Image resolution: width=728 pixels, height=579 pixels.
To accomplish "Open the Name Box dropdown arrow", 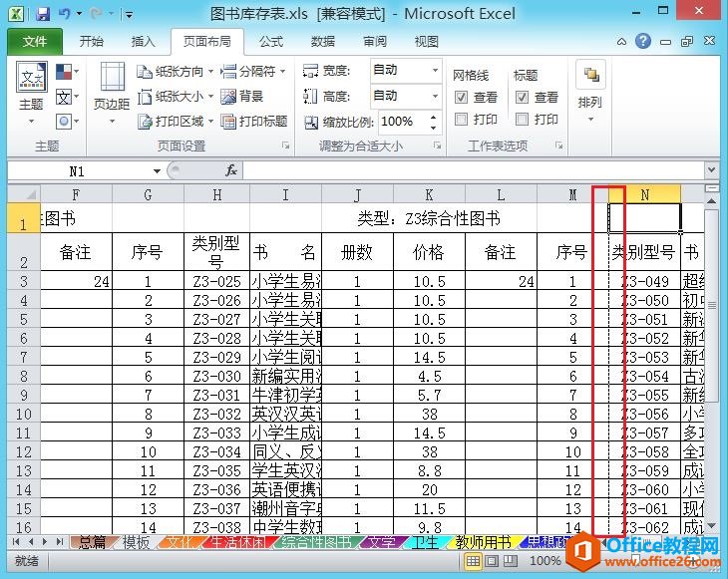I will (x=157, y=171).
